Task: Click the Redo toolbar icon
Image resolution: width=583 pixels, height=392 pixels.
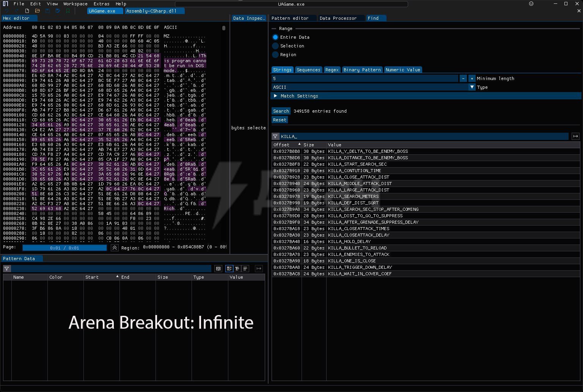Action: [17, 11]
